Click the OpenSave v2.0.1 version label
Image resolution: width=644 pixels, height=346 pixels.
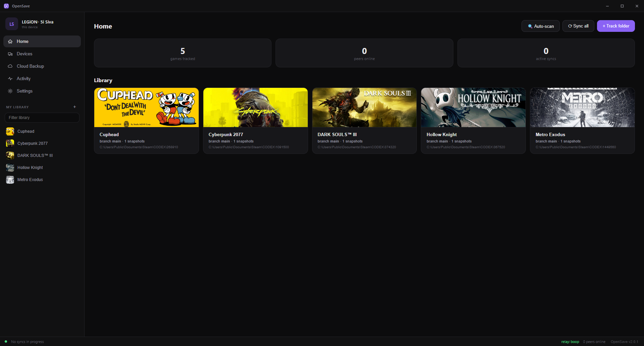tap(625, 342)
